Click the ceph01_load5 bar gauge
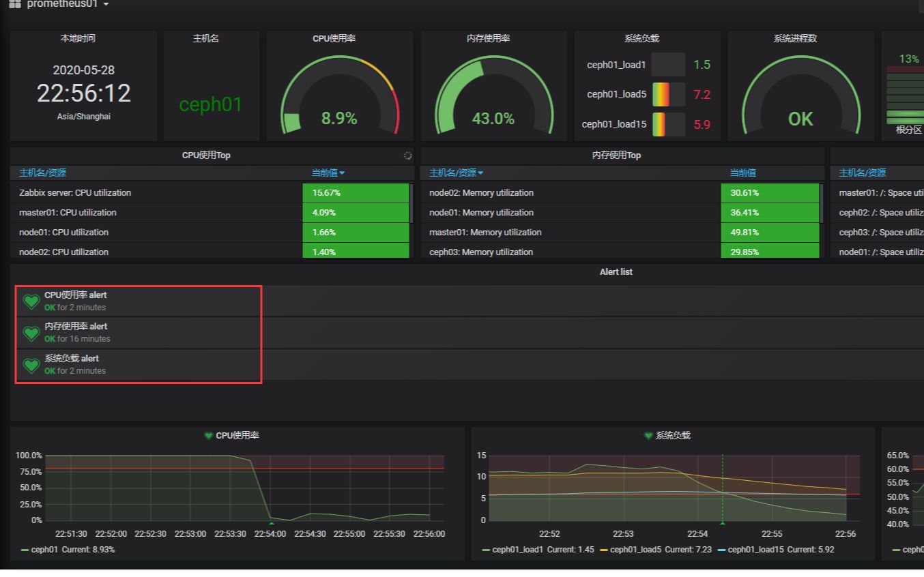This screenshot has width=924, height=577. point(669,94)
